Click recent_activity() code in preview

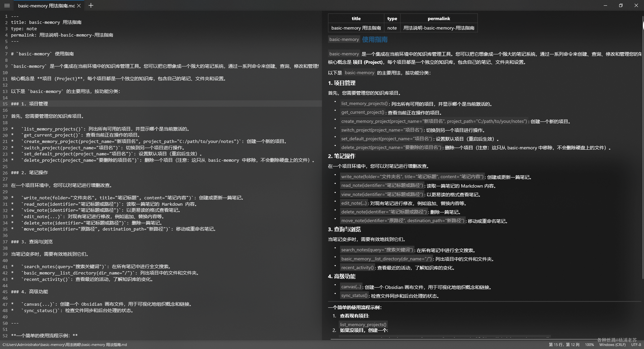(358, 267)
